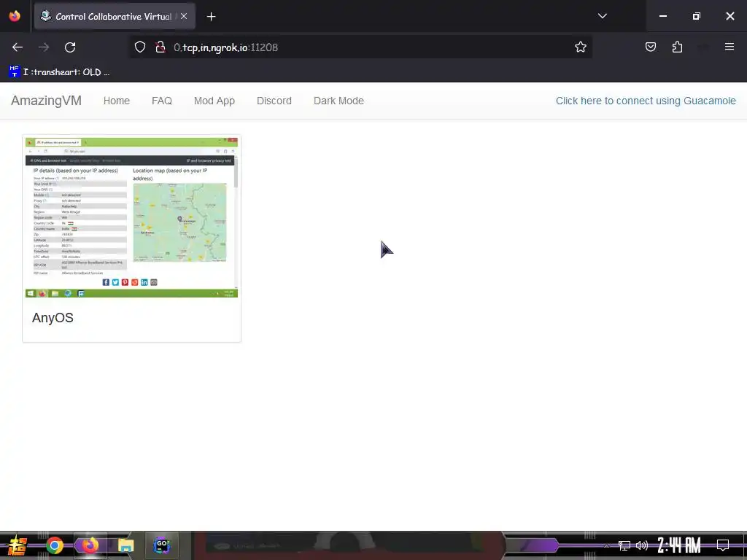Image resolution: width=747 pixels, height=560 pixels.
Task: Open the transheart OLD bookmark
Action: [x=59, y=72]
